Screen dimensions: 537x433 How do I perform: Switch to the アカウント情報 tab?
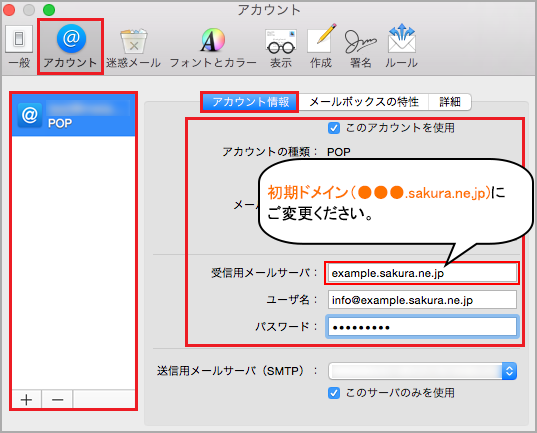[250, 102]
